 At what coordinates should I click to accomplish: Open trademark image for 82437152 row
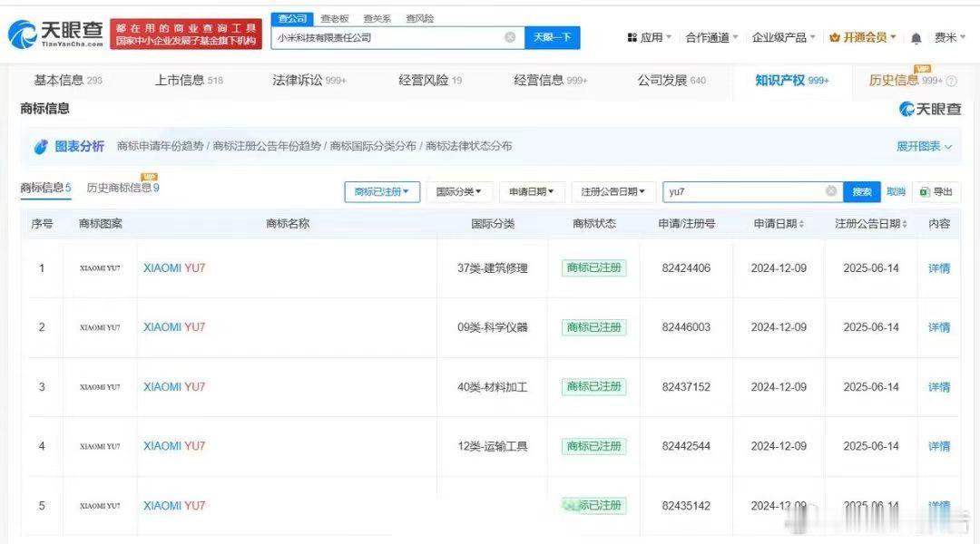pos(100,387)
